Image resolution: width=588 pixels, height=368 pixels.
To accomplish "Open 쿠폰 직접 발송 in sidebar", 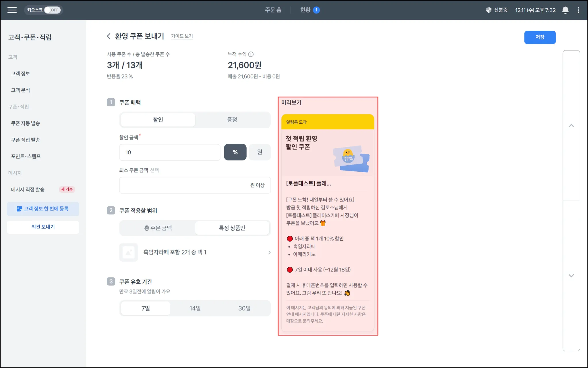I will [x=25, y=140].
